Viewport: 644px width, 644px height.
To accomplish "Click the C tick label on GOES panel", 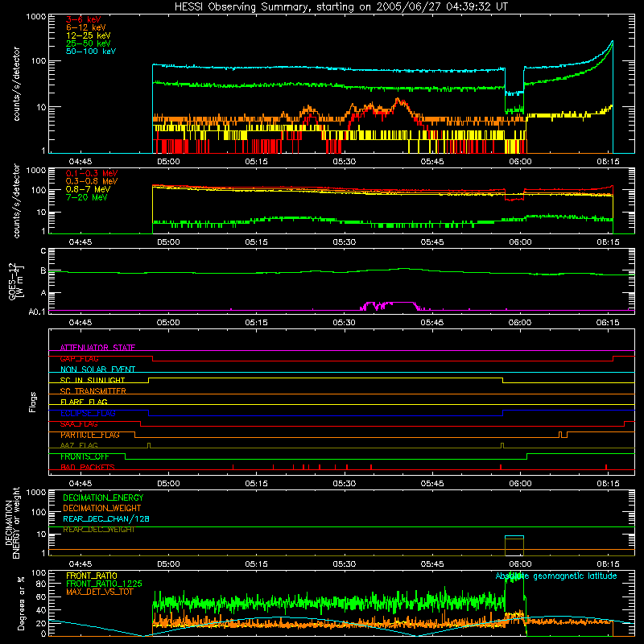I will 43,251.
